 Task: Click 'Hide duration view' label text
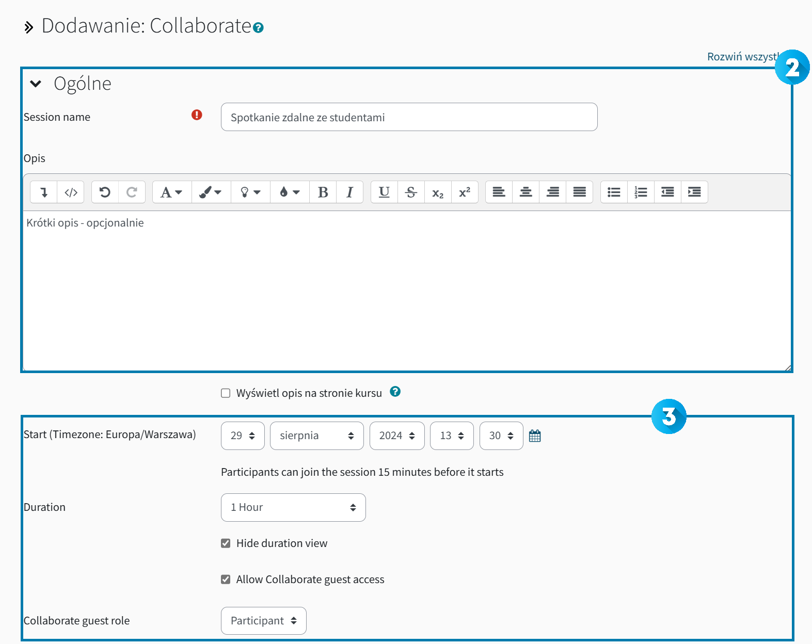[x=282, y=543]
